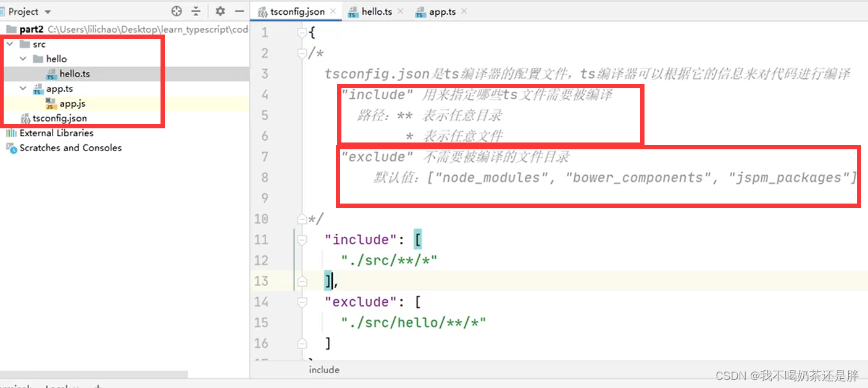868x388 pixels.
Task: Click the app.ts tab file icon
Action: (421, 12)
